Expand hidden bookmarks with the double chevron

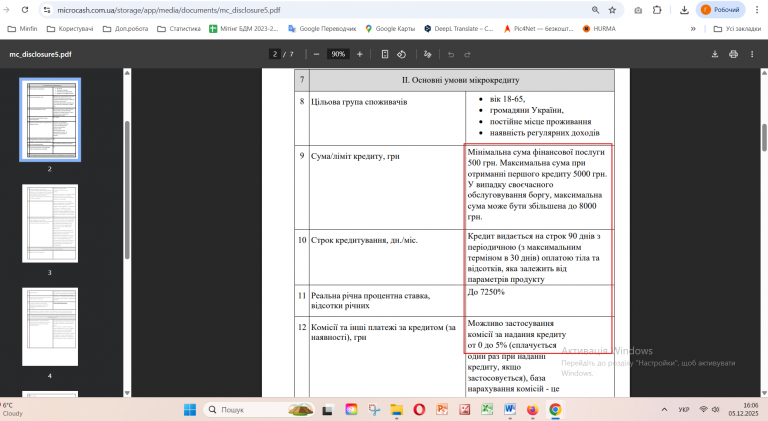point(693,29)
